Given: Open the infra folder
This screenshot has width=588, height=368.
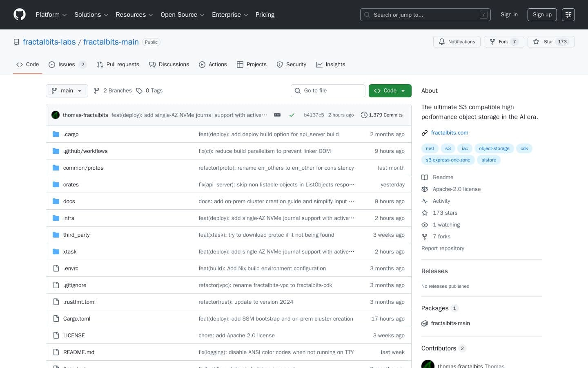Looking at the screenshot, I should 69,218.
